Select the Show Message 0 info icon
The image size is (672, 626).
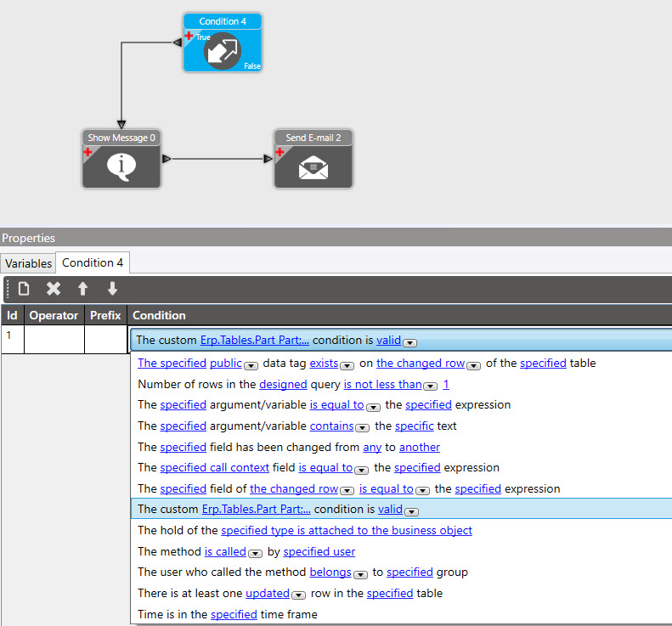pos(121,166)
